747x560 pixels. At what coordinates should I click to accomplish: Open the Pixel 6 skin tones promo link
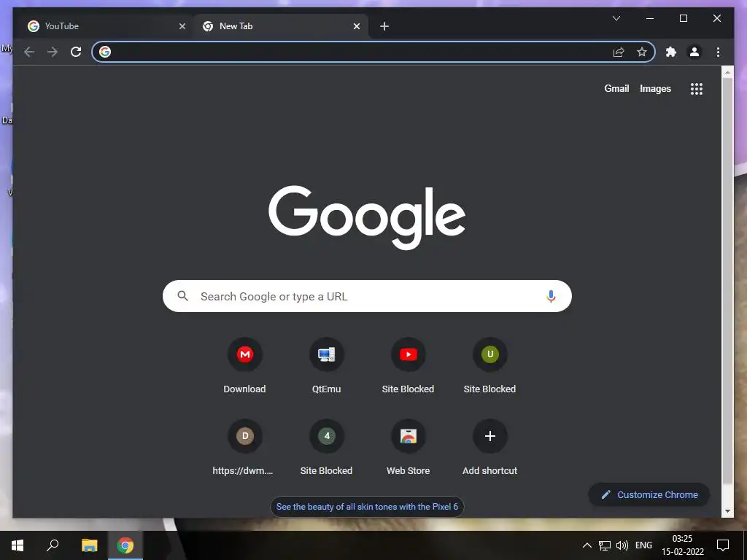click(x=367, y=507)
